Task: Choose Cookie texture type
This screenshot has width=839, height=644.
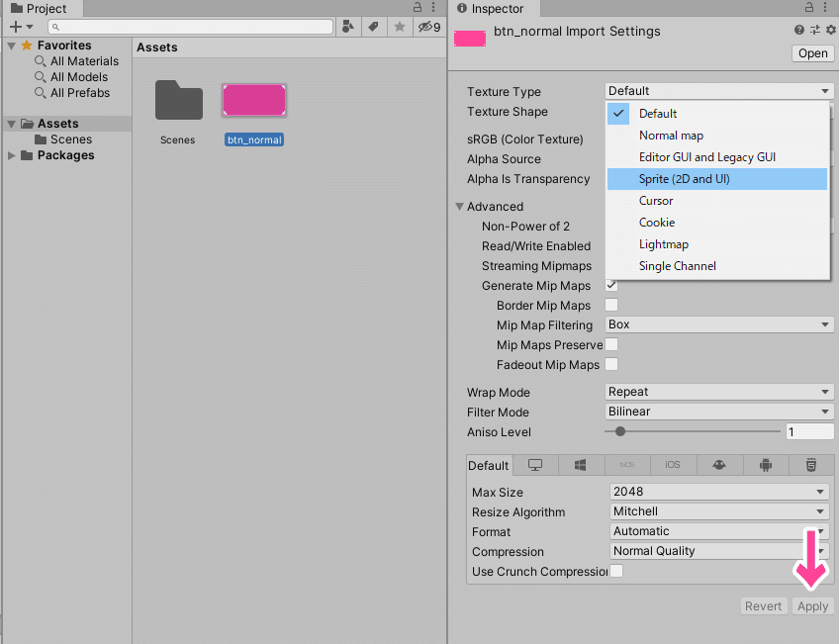Action: point(717,223)
